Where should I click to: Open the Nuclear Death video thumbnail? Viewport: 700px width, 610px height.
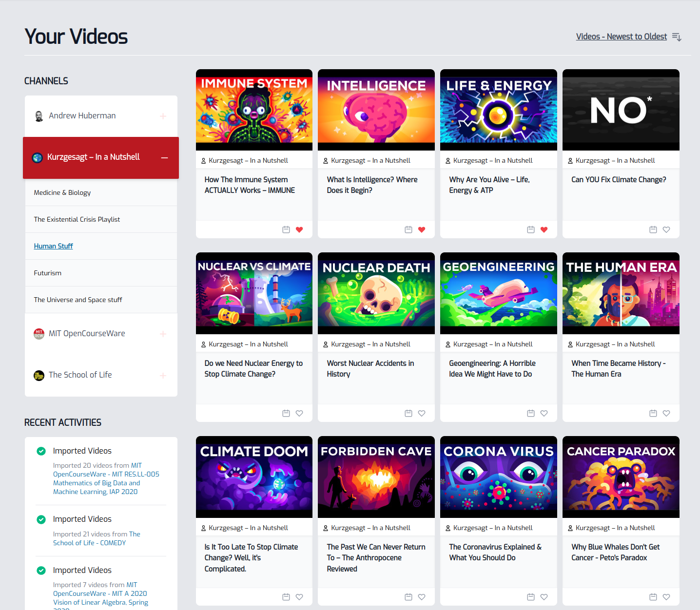pos(376,293)
